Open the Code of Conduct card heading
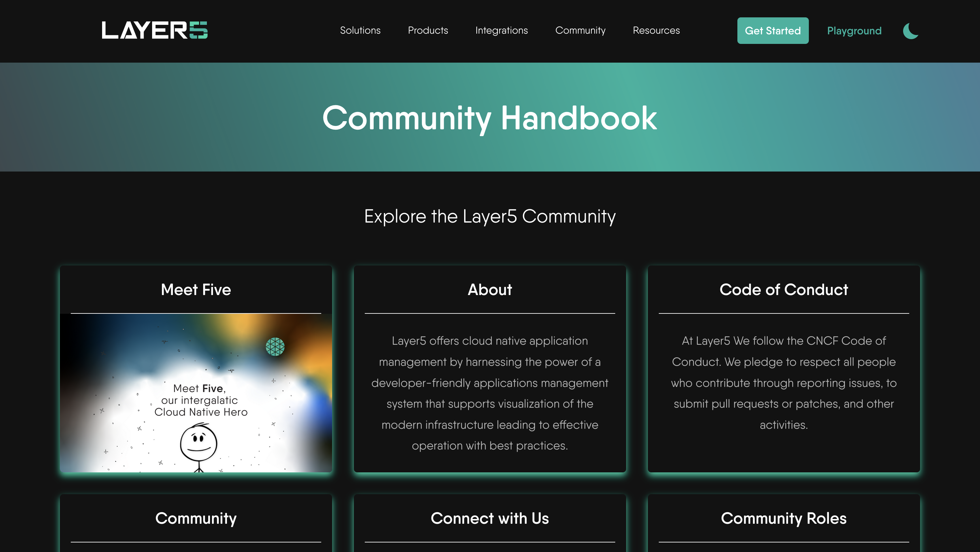This screenshot has width=980, height=552. click(783, 290)
